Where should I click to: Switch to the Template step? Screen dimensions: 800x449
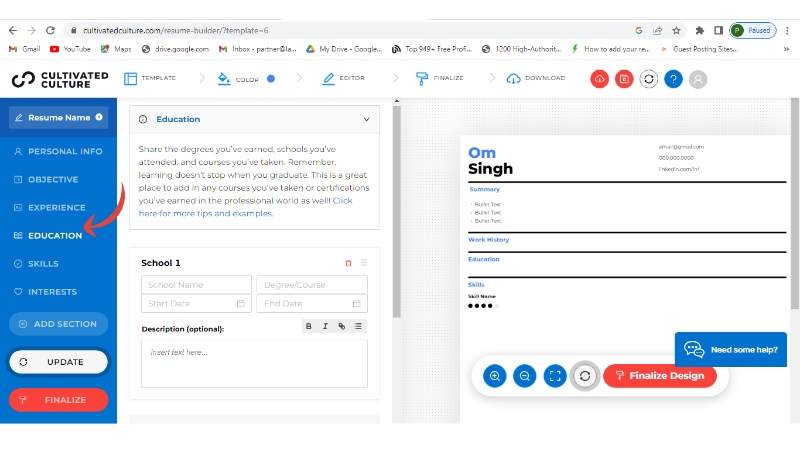pyautogui.click(x=150, y=78)
